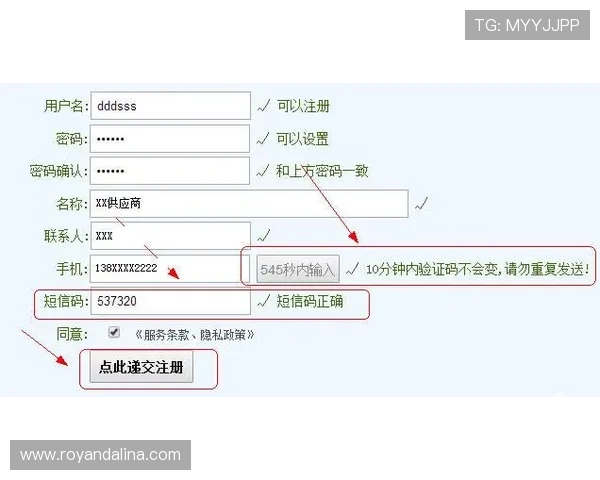Click the 短信码正确 validation message
600x480 pixels.
point(310,301)
